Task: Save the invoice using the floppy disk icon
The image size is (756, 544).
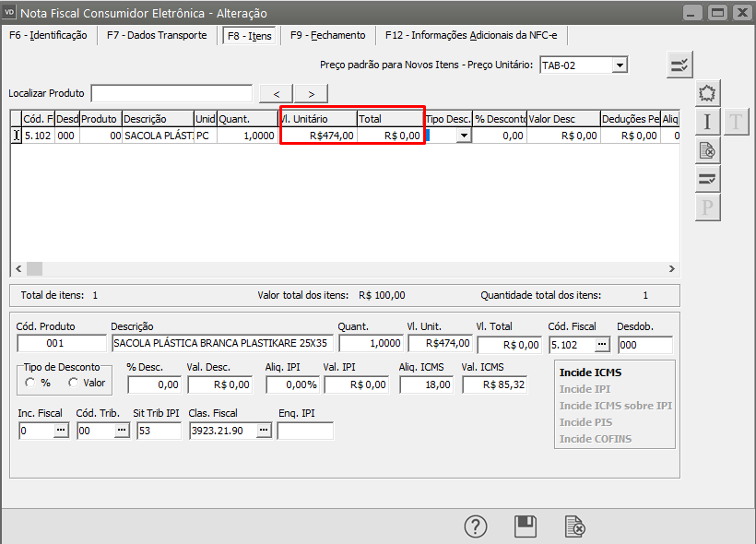Action: 525,526
